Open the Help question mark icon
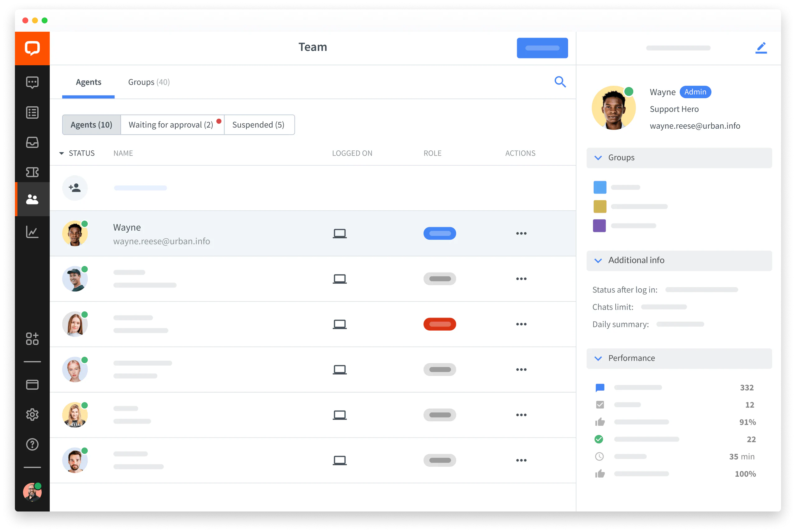The width and height of the screenshot is (796, 532). 32,444
